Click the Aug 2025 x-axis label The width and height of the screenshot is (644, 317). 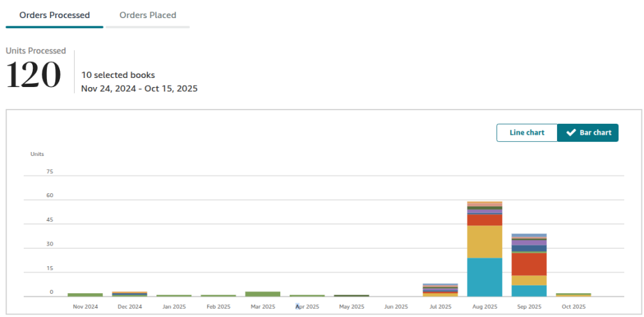(485, 307)
